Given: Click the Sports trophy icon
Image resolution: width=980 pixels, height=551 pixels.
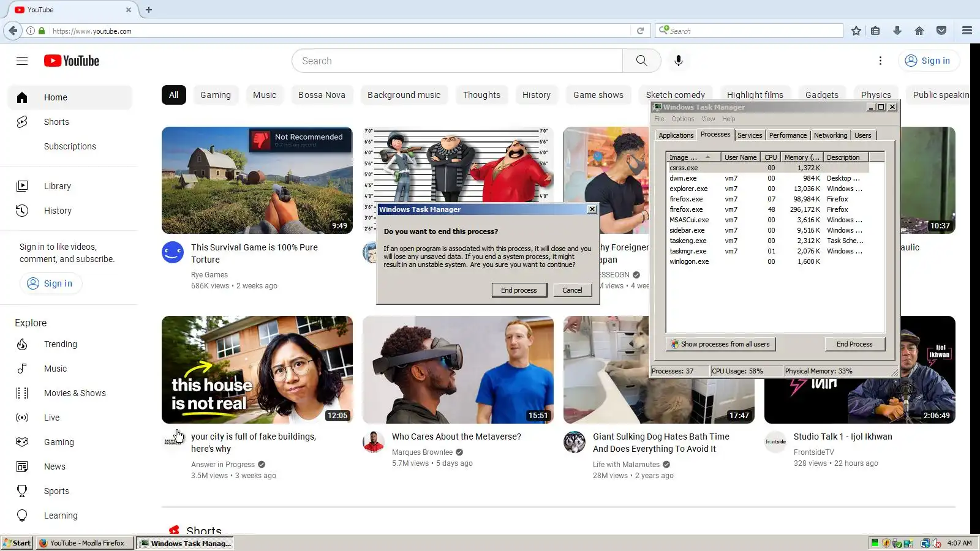Looking at the screenshot, I should pos(22,491).
